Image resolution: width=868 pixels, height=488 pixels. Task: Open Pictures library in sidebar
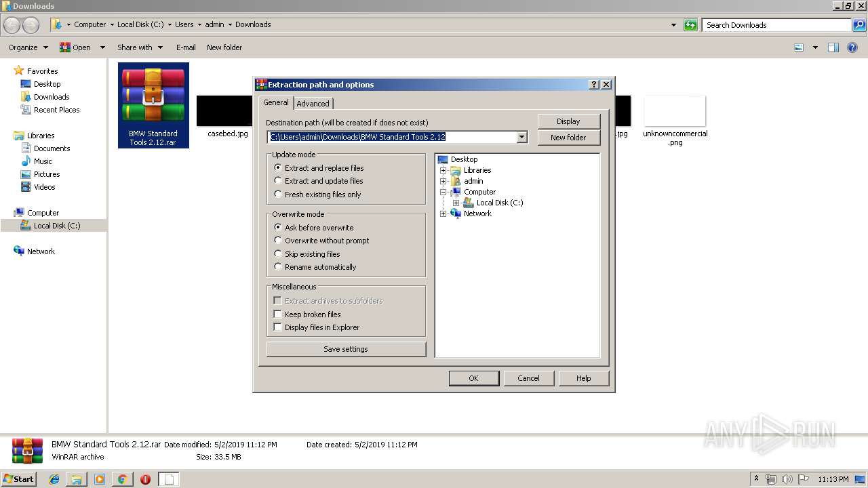click(47, 174)
